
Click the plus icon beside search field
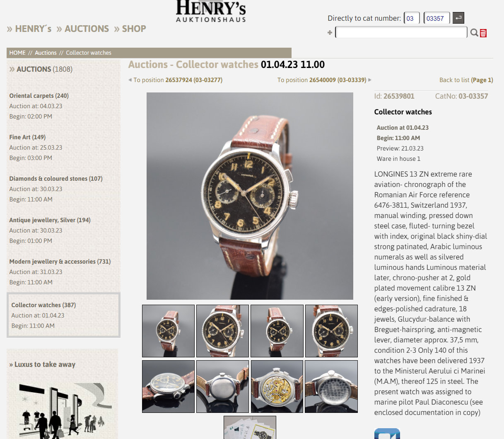pyautogui.click(x=330, y=33)
